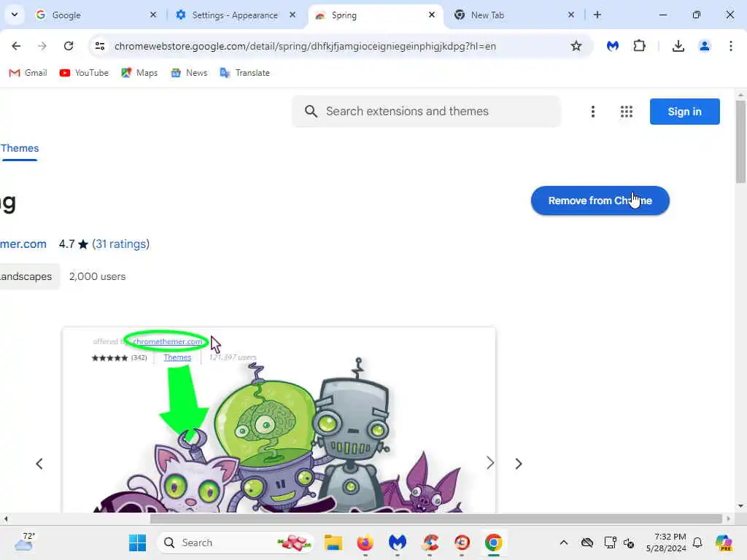The height and width of the screenshot is (560, 747).
Task: Show previous screenshot in carousel
Action: (39, 464)
